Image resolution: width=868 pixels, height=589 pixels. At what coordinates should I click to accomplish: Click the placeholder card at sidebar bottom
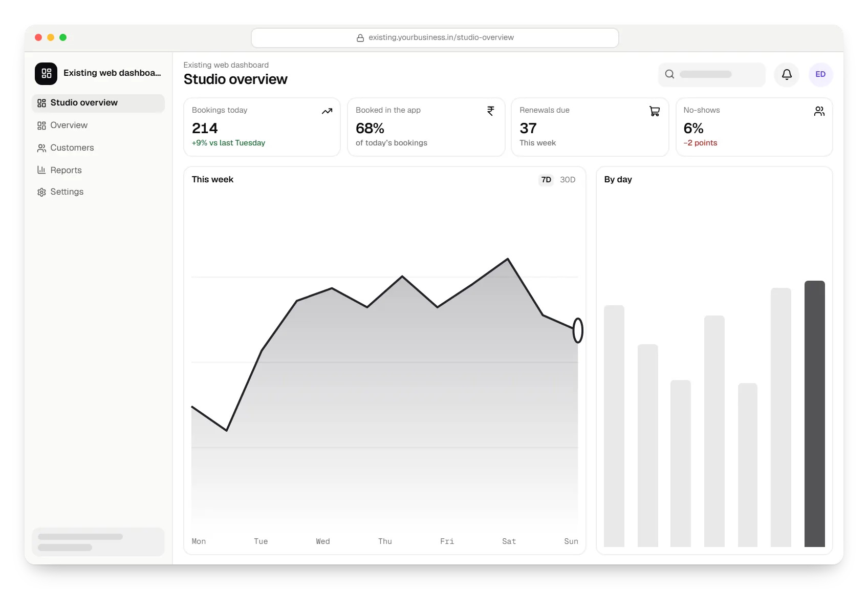98,542
